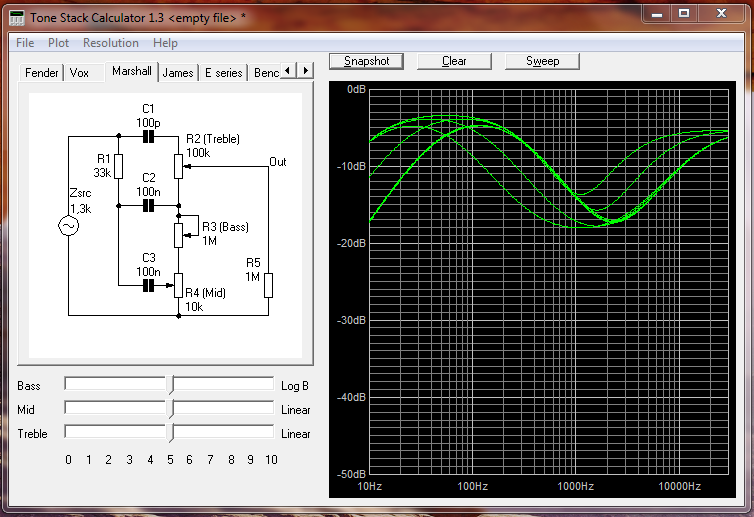Click the C1 100p capacitor symbol
The height and width of the screenshot is (517, 754).
148,135
